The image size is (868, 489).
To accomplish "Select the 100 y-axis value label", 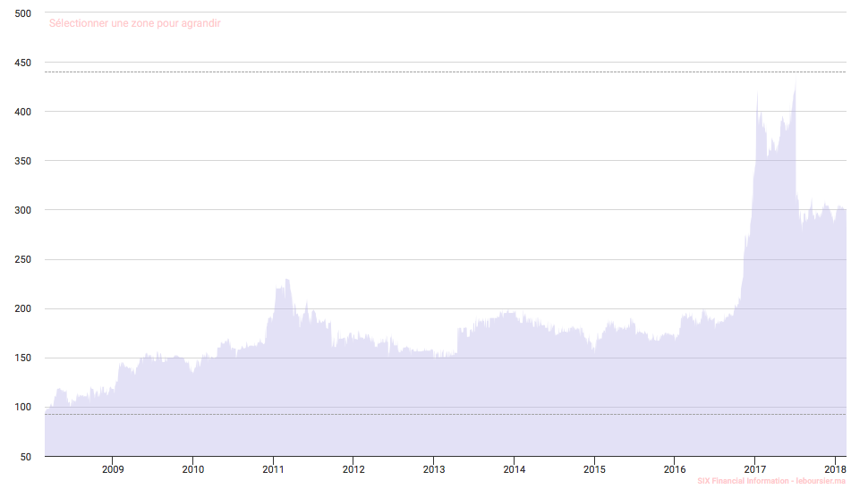I will [23, 408].
